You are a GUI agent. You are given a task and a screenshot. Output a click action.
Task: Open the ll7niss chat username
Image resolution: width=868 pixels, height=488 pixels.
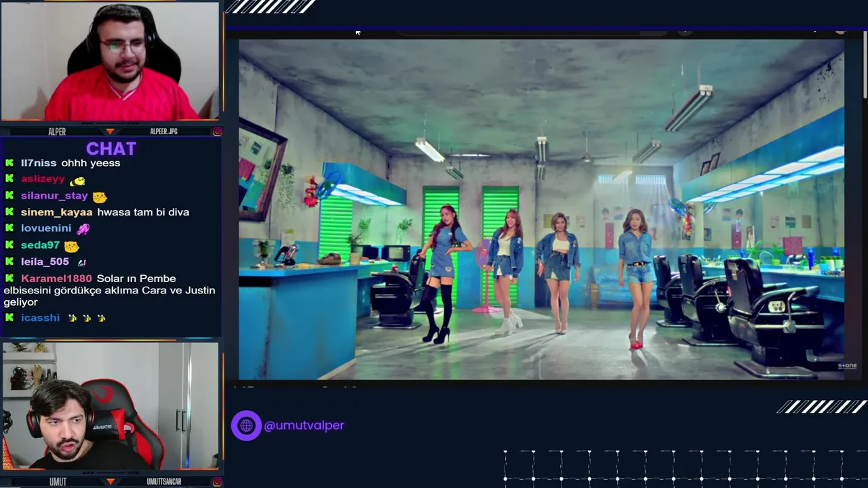tap(39, 163)
